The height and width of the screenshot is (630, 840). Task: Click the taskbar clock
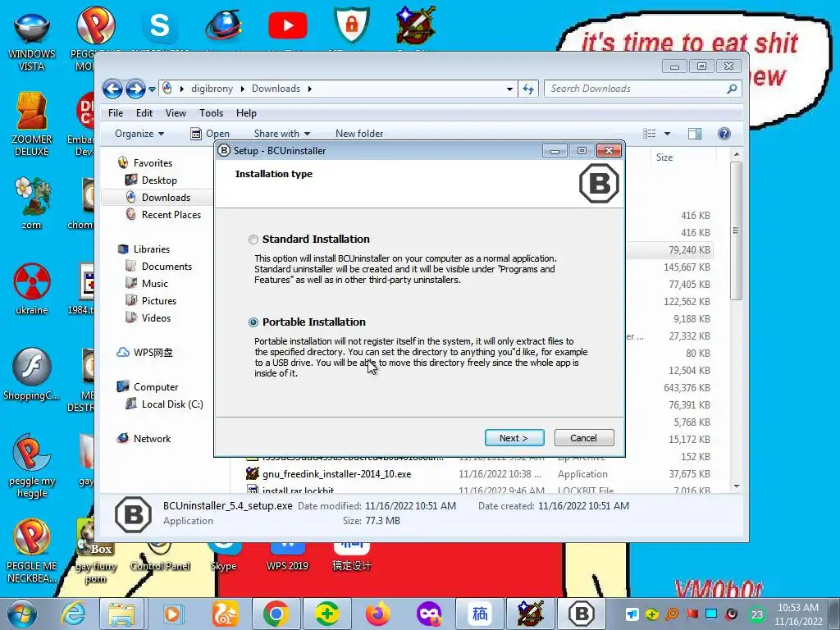[x=797, y=614]
